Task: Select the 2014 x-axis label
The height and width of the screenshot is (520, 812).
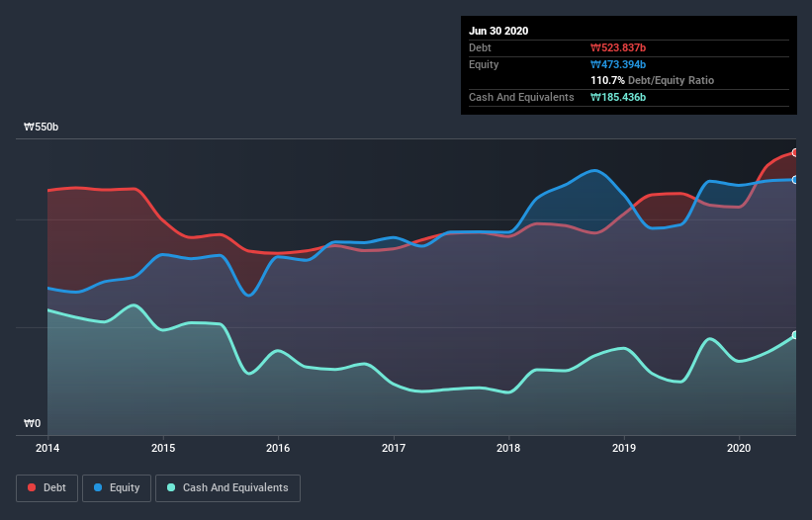Action: (x=47, y=448)
